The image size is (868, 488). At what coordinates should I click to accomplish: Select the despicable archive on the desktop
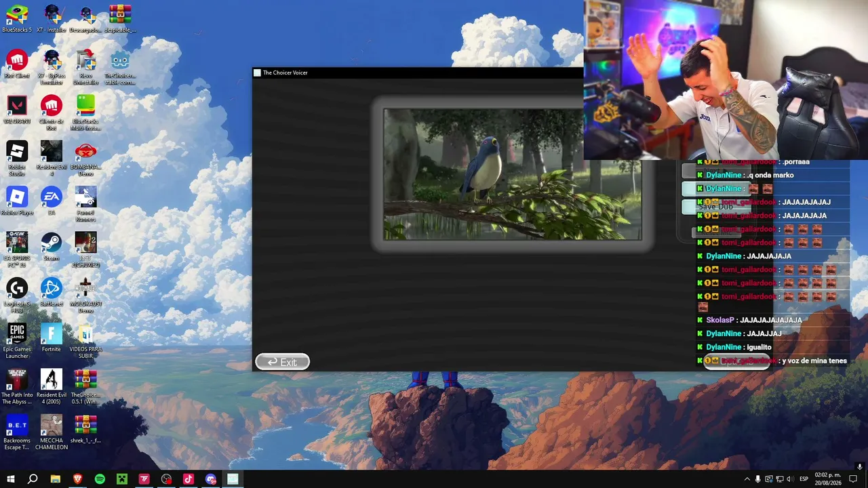point(120,19)
